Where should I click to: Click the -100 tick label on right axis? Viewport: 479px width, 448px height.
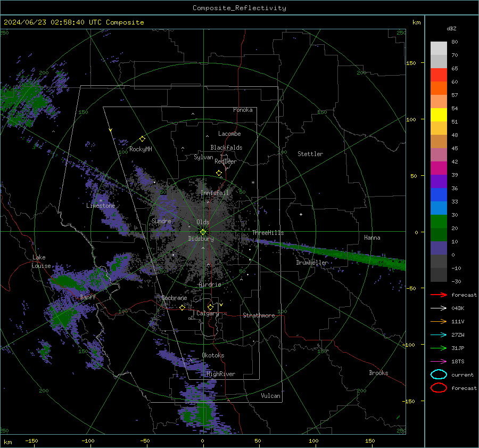pyautogui.click(x=408, y=345)
